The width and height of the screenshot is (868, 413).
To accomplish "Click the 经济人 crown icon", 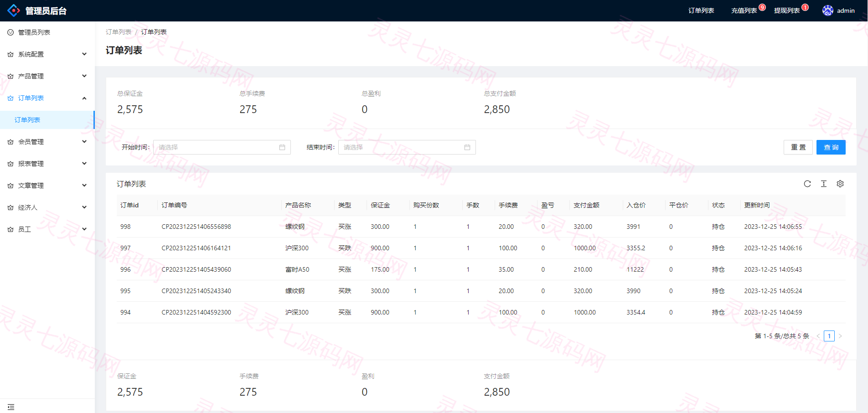I will (10, 207).
